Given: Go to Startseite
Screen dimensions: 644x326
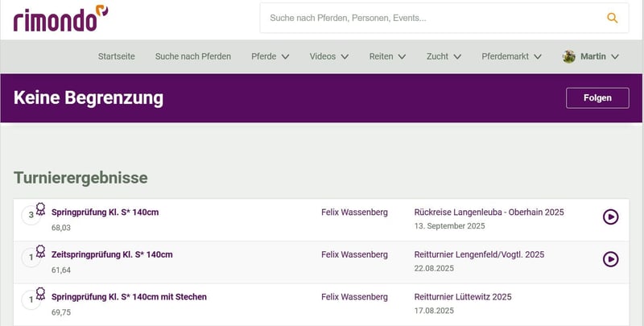Looking at the screenshot, I should click(116, 56).
